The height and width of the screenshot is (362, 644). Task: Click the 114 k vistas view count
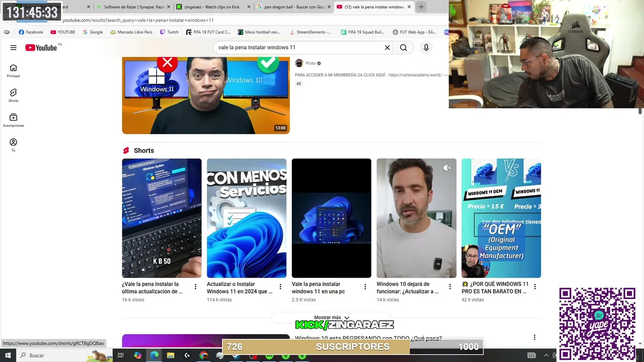[x=219, y=300]
